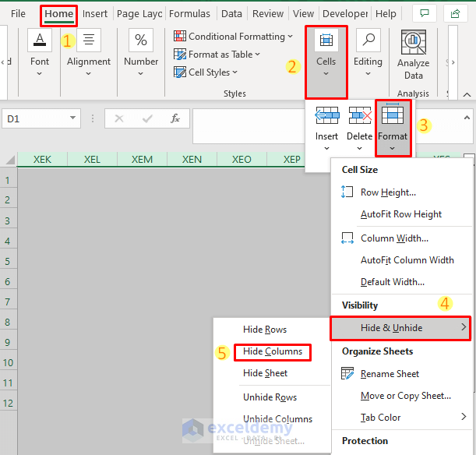The width and height of the screenshot is (476, 455).
Task: Switch to the Developer tab
Action: tap(345, 14)
